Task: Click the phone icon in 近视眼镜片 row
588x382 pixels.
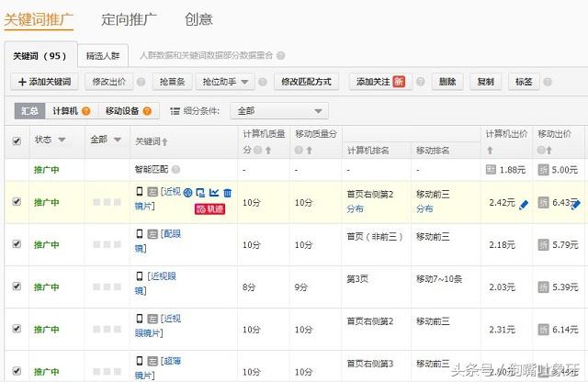Action: [140, 319]
